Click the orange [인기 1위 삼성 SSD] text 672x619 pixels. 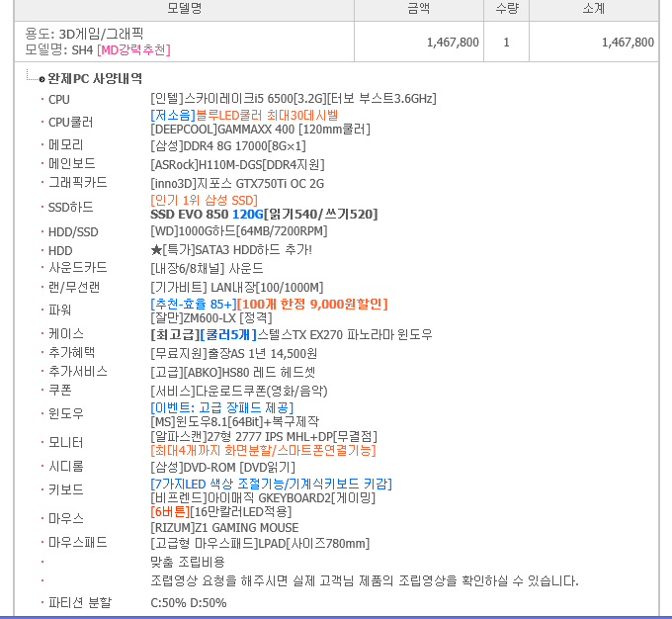click(x=204, y=201)
